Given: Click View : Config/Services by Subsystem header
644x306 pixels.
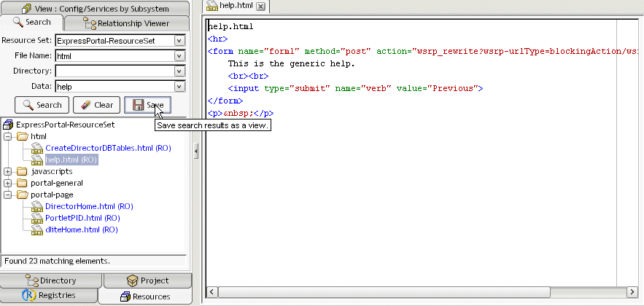Looking at the screenshot, I should [x=96, y=8].
